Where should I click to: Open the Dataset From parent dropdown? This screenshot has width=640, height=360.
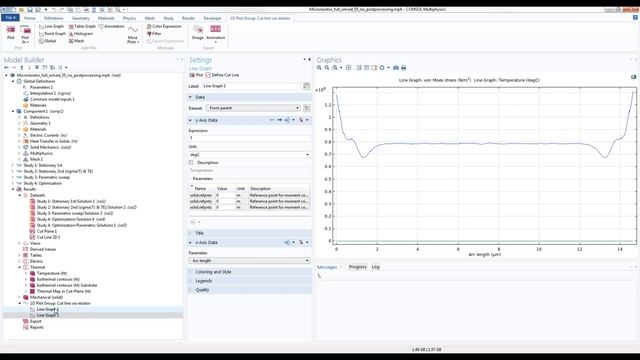point(253,108)
